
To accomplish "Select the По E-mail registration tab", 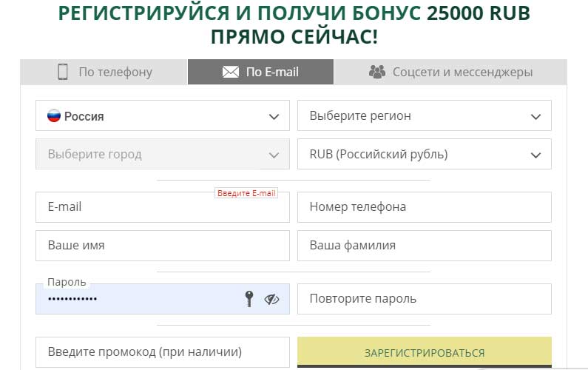I will [260, 72].
